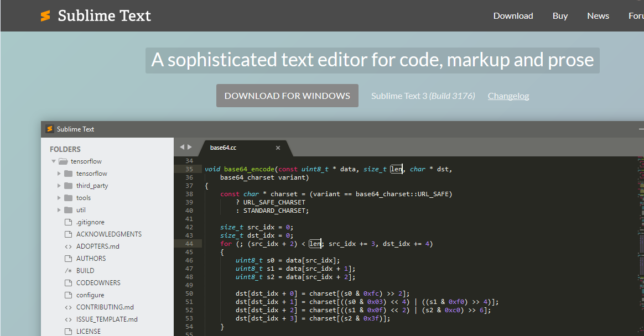Click the folder icon beside util

click(x=69, y=210)
